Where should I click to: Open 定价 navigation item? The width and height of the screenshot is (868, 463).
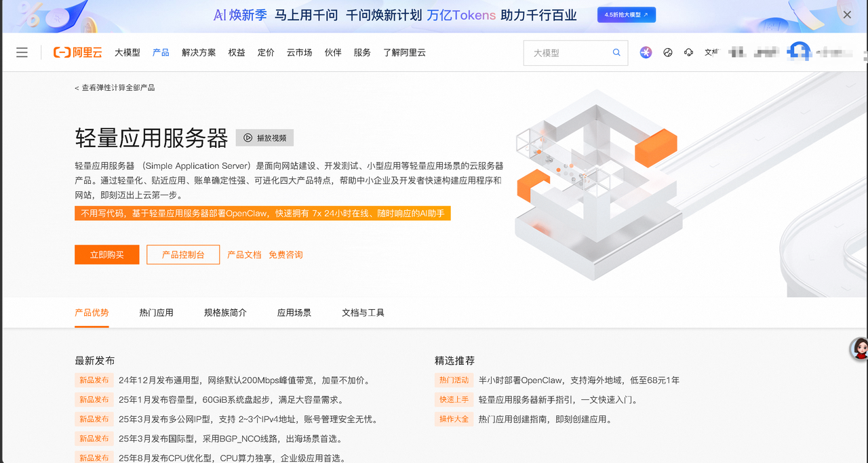coord(266,52)
